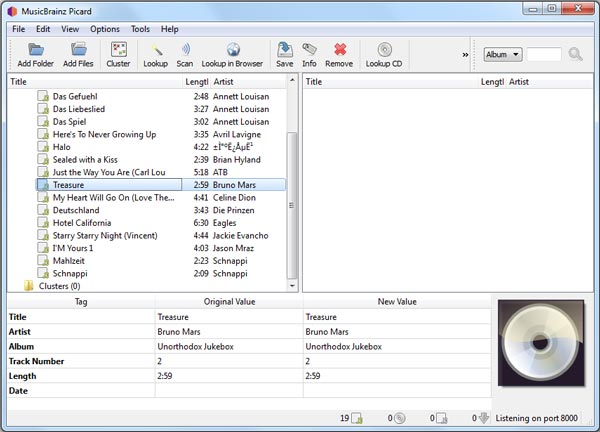The image size is (600, 432).
Task: Open the Info tag icon
Action: pos(309,55)
